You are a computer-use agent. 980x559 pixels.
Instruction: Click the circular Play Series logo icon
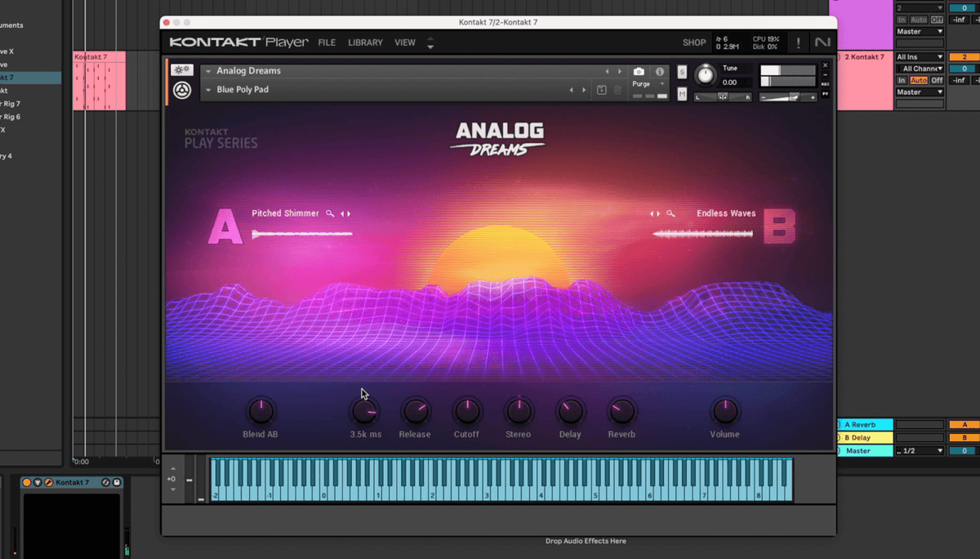182,90
